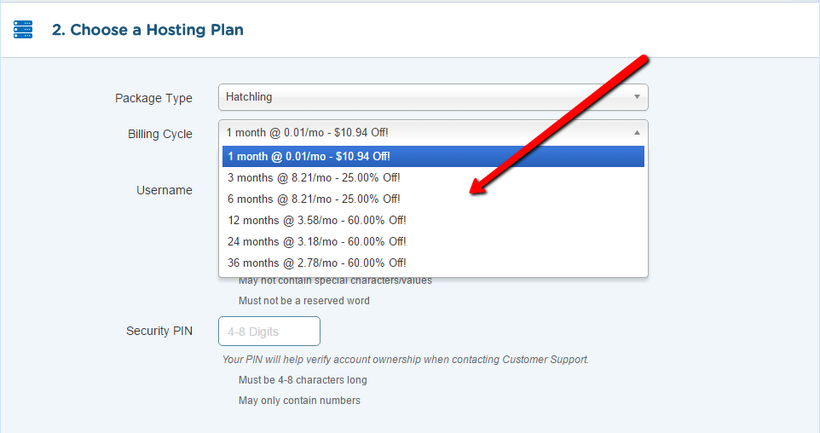Screen dimensions: 820x433
Task: Click the PIN ownership verification help text
Action: point(405,360)
